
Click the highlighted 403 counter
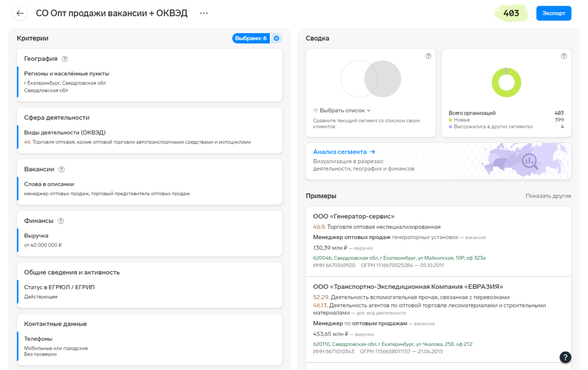[x=511, y=13]
